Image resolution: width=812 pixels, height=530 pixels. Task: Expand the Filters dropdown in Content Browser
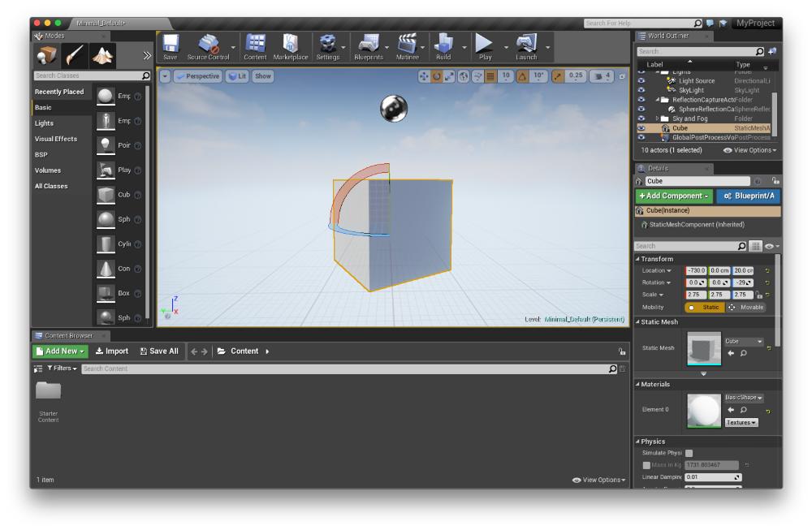coord(62,368)
